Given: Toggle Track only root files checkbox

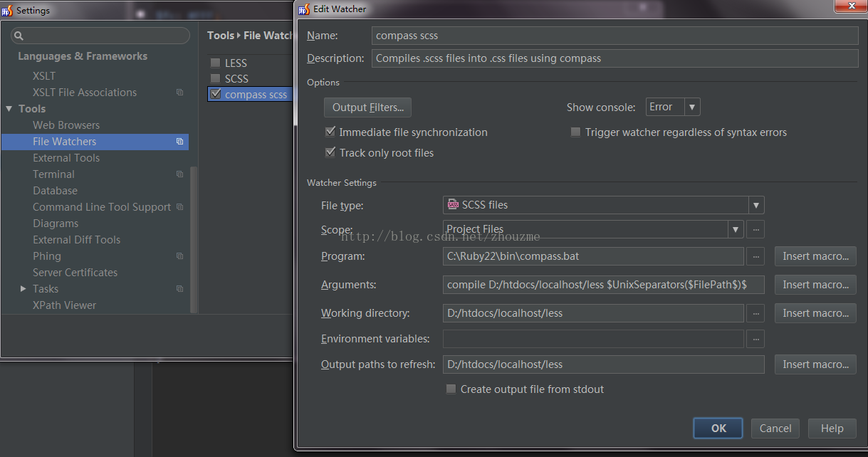Looking at the screenshot, I should (330, 152).
